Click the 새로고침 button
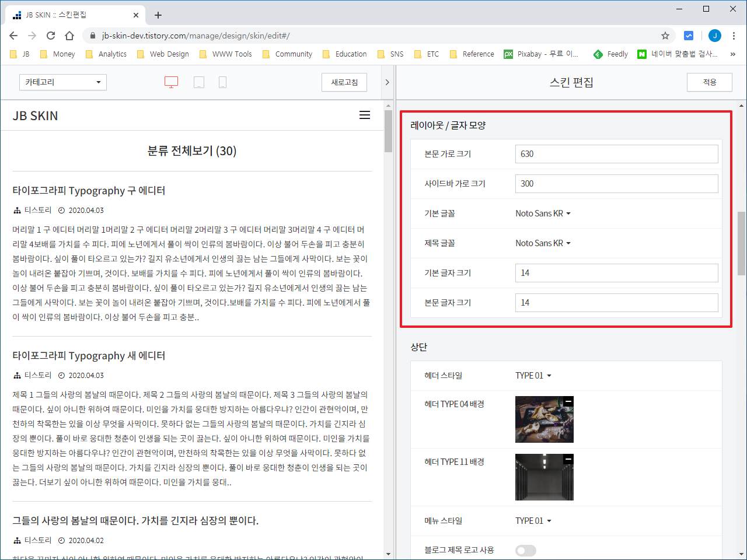The image size is (747, 560). click(344, 82)
